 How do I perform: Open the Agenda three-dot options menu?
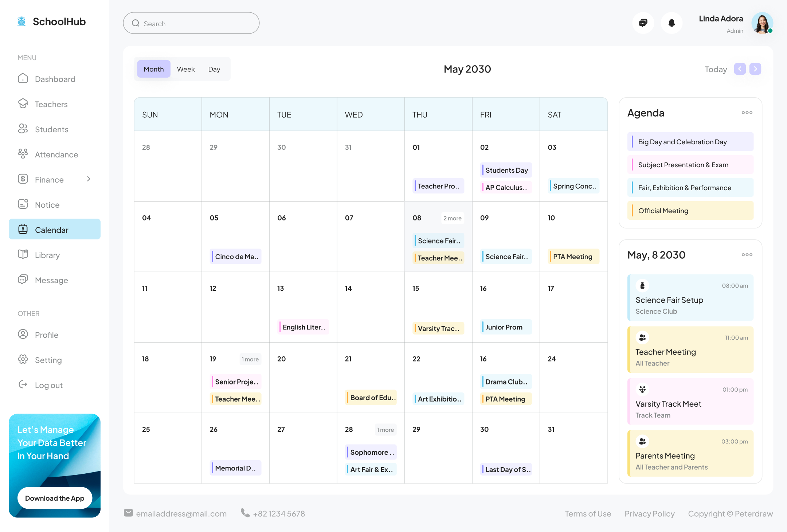click(x=747, y=113)
